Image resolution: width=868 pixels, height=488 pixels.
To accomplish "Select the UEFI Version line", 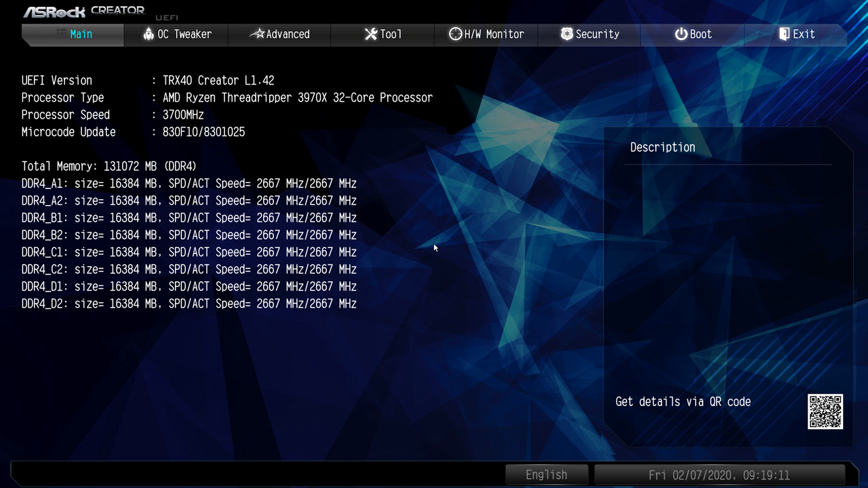I will 148,80.
